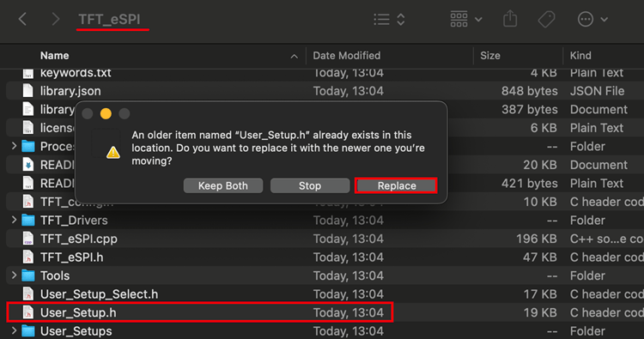This screenshot has width=644, height=339.
Task: Click the 47 KB size cell
Action: [x=540, y=257]
